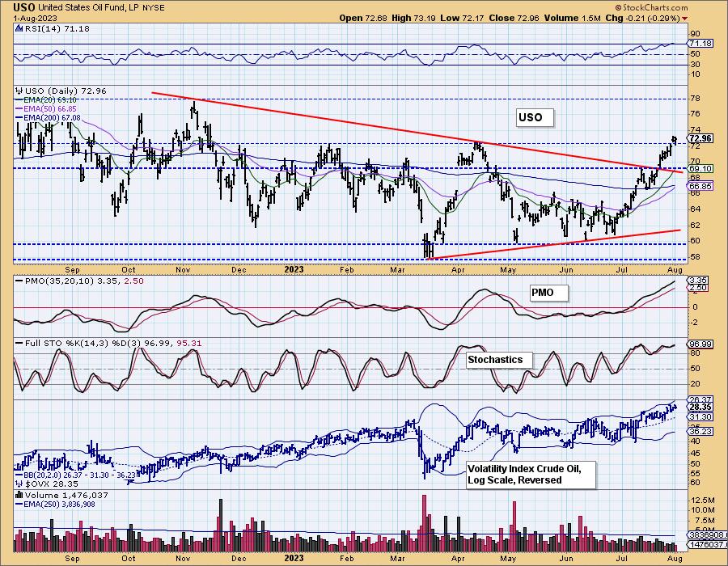The height and width of the screenshot is (566, 728).
Task: Click the RSI panel icon beside RSI(14)
Action: 19,29
